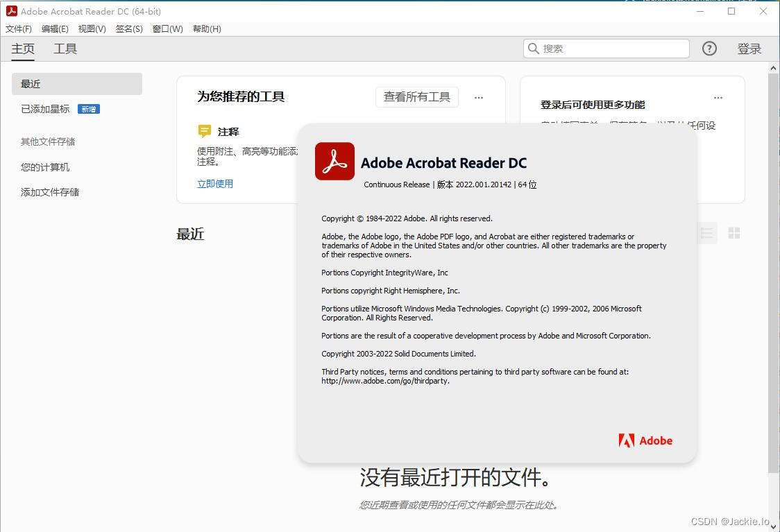
Task: Minimize the Acrobat Reader window
Action: coord(700,11)
